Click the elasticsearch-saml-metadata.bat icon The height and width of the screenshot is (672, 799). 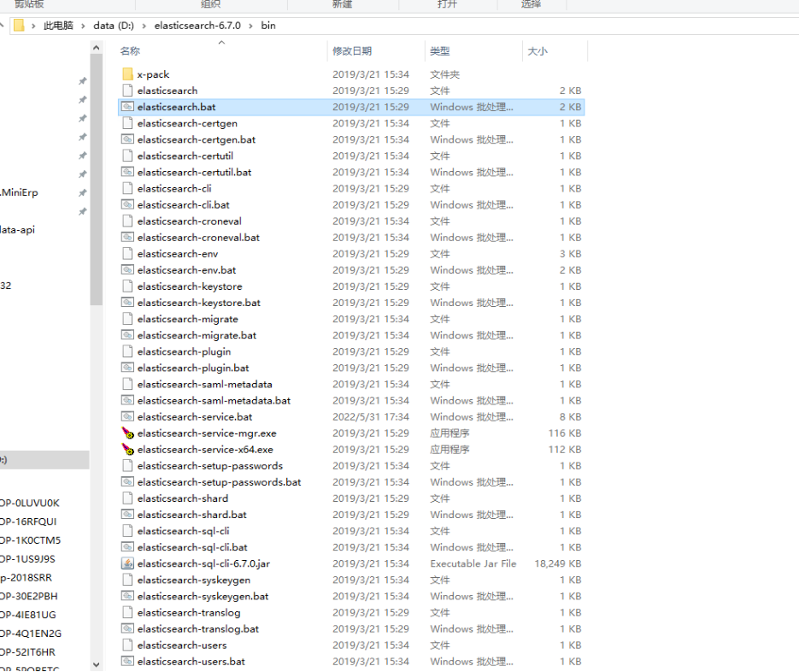pos(128,401)
